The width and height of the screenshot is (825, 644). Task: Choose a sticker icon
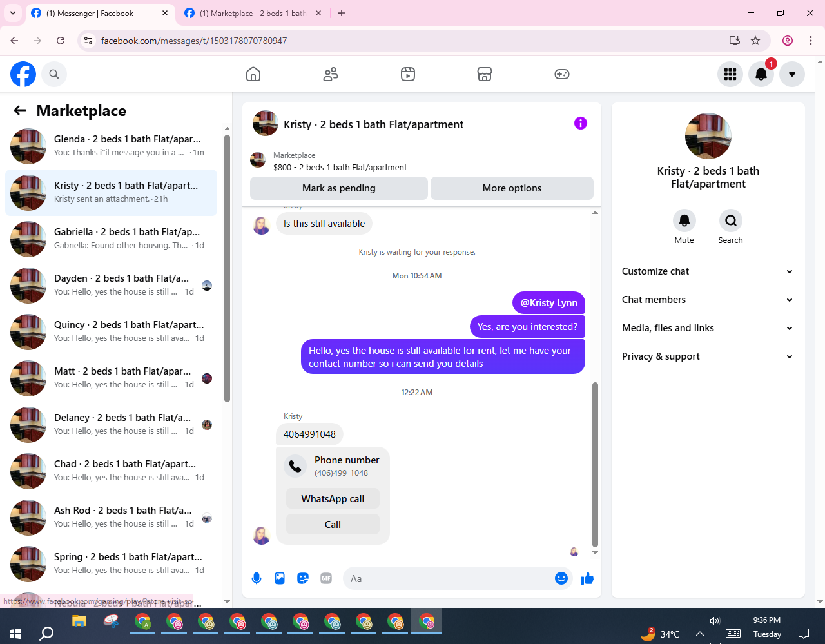click(x=303, y=578)
